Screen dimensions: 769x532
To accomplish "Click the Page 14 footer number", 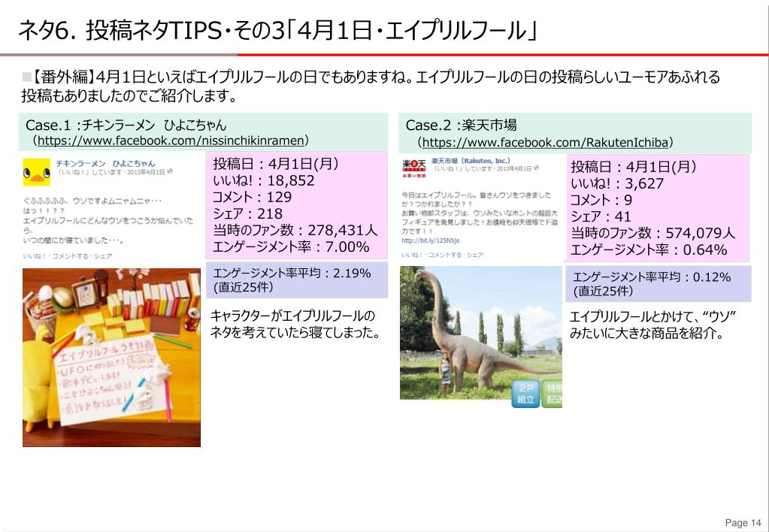I will point(743,523).
